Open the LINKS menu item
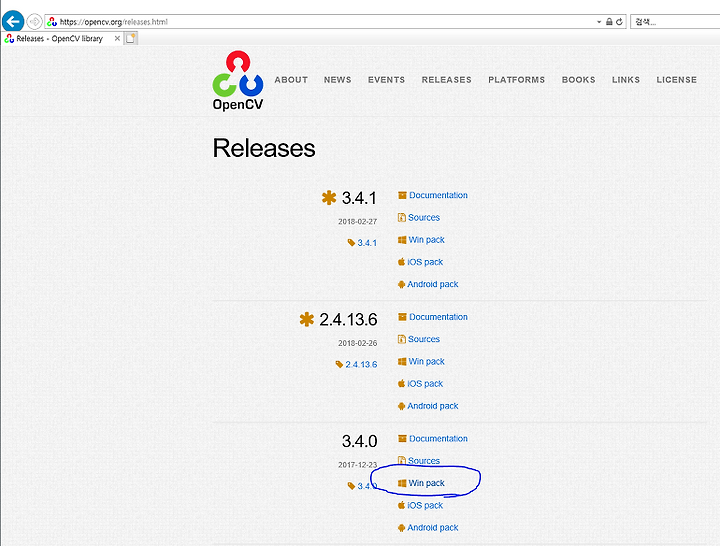This screenshot has width=720, height=546. pos(626,80)
